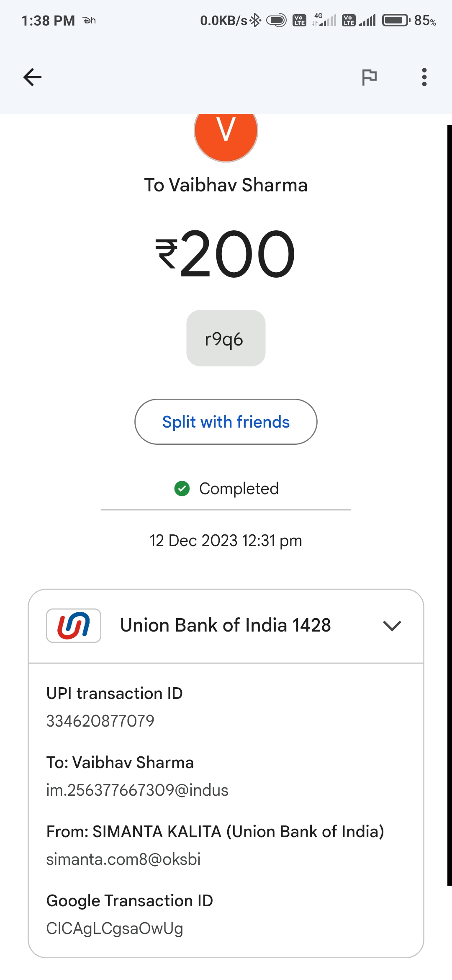Tap the recipient UPI address im.25637667309@indus
452x980 pixels.
137,790
